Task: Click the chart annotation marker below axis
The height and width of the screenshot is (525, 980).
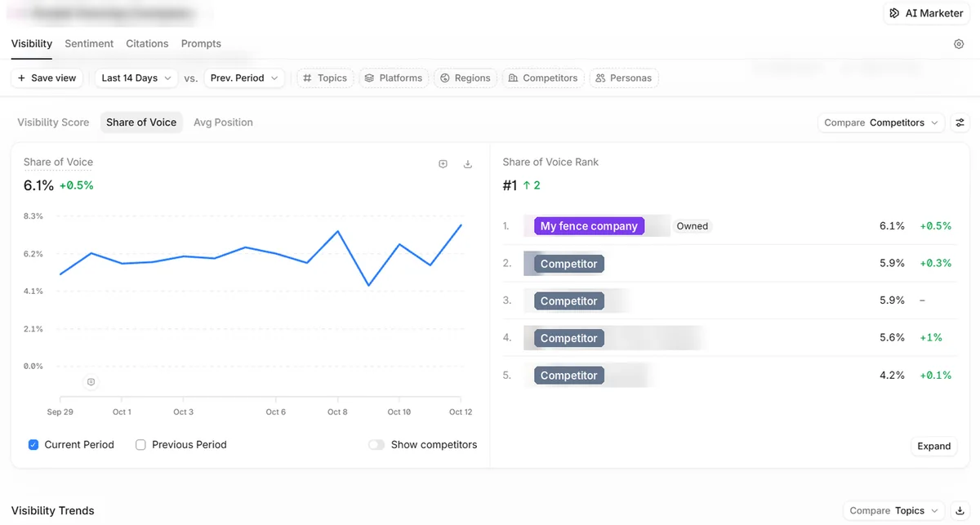Action: click(91, 382)
